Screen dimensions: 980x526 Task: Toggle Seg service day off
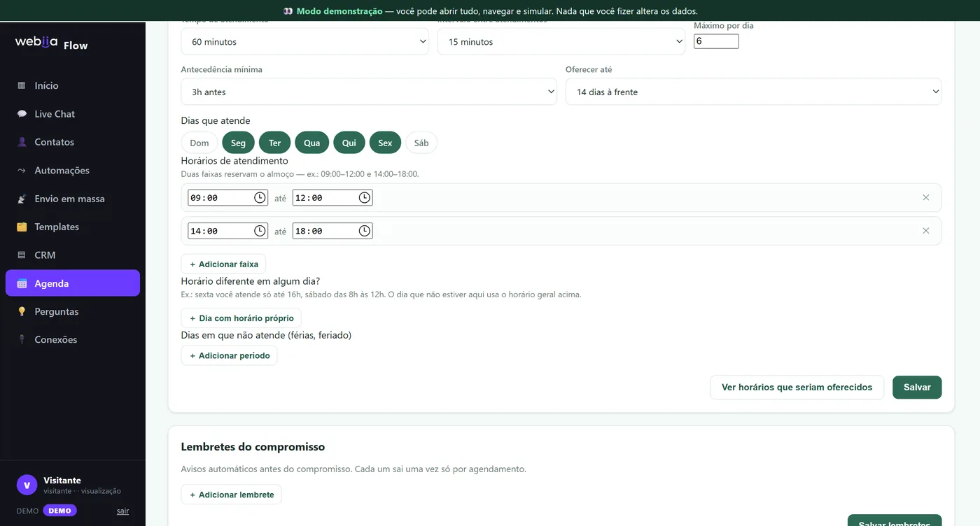(x=238, y=143)
